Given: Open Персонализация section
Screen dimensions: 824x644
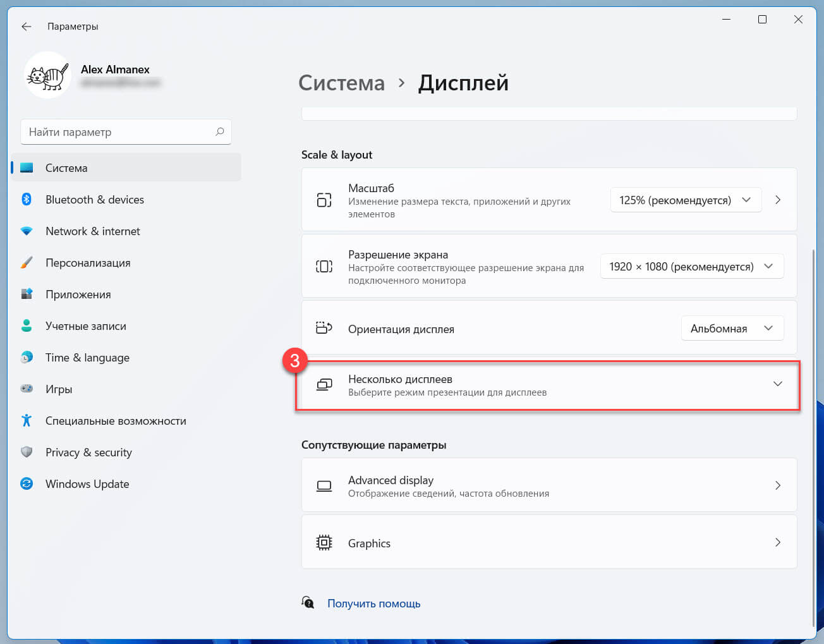Looking at the screenshot, I should [x=126, y=263].
